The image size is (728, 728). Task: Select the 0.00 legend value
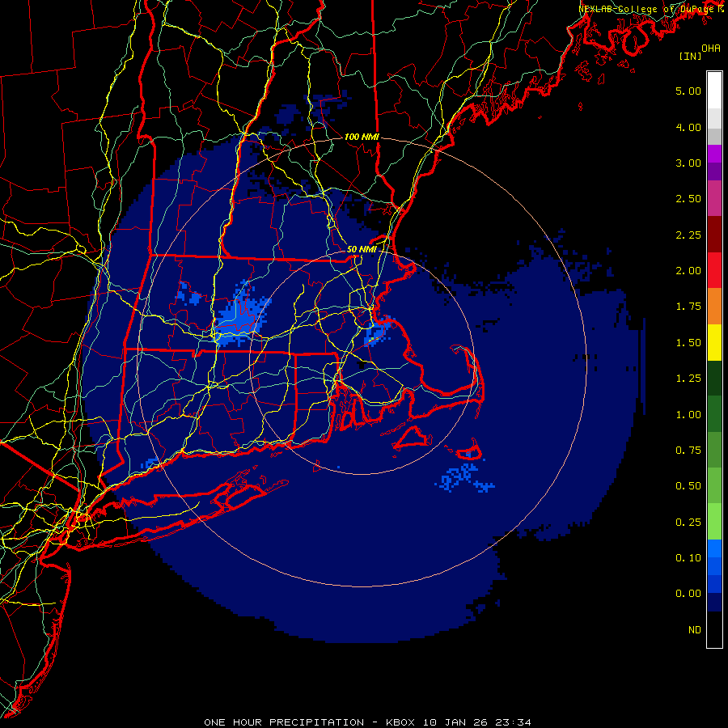pos(688,594)
